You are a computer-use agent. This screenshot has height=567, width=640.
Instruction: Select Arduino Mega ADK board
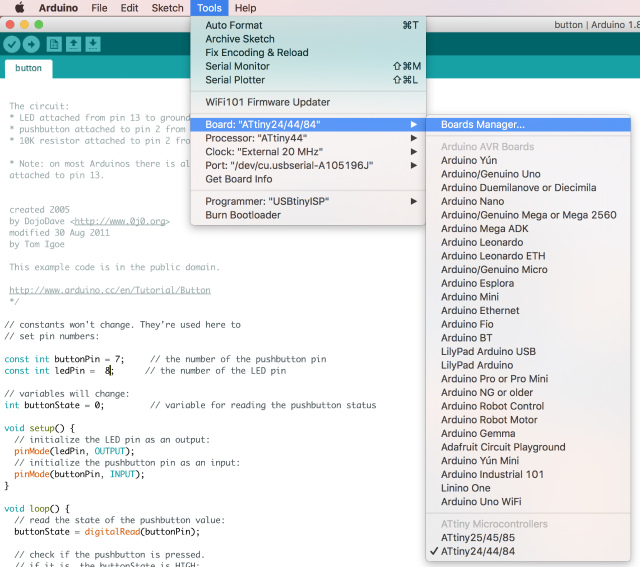tap(528, 229)
